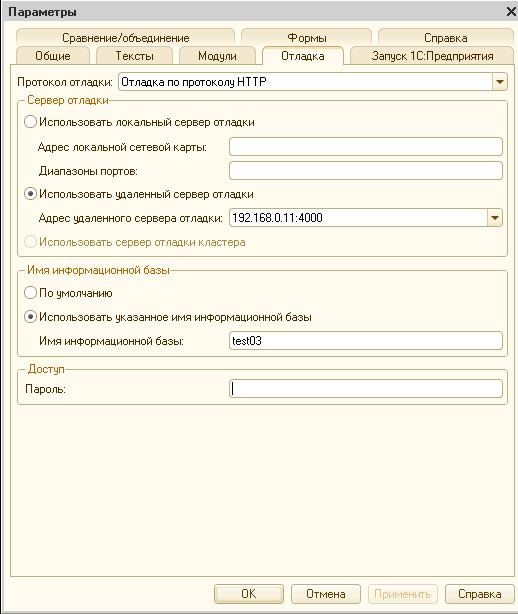Click the Адрес локальной сетевой карты field
The height and width of the screenshot is (614, 518).
click(366, 146)
